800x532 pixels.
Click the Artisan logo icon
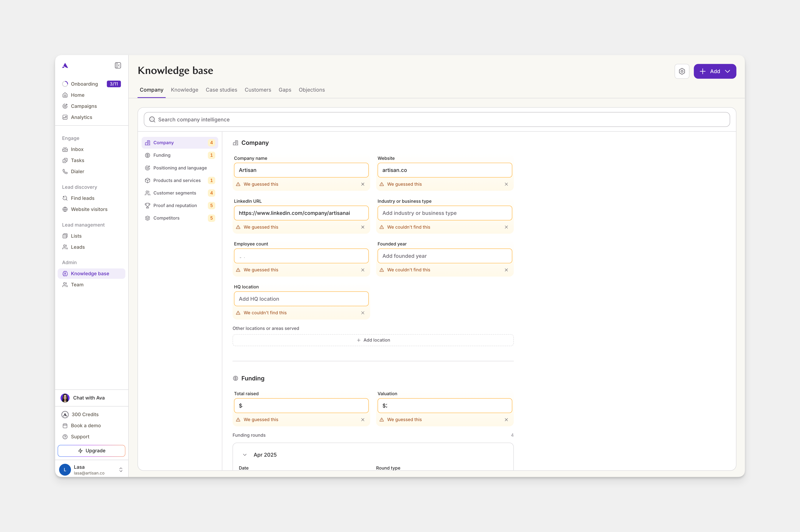click(x=65, y=66)
